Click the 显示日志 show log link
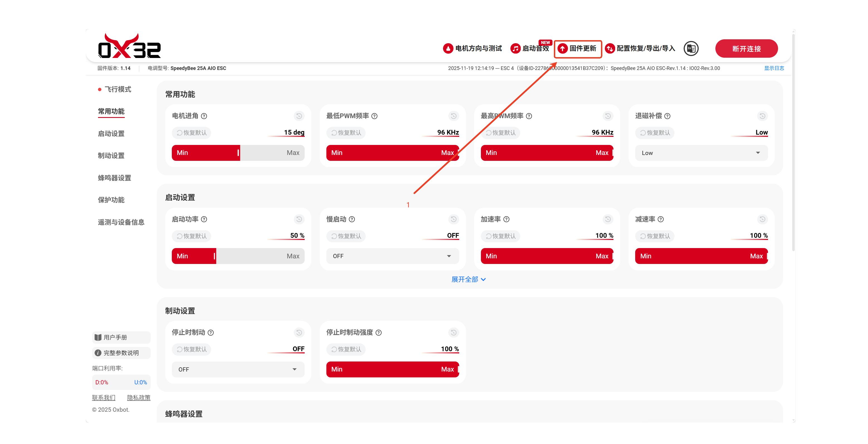This screenshot has height=444, width=868. pyautogui.click(x=774, y=68)
